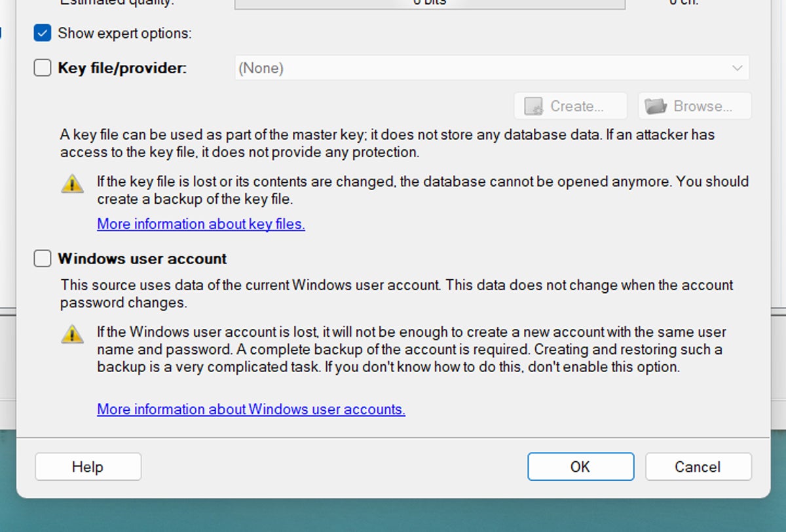Click the 'Key file/provider:' bold label
The image size is (786, 532).
click(x=122, y=68)
